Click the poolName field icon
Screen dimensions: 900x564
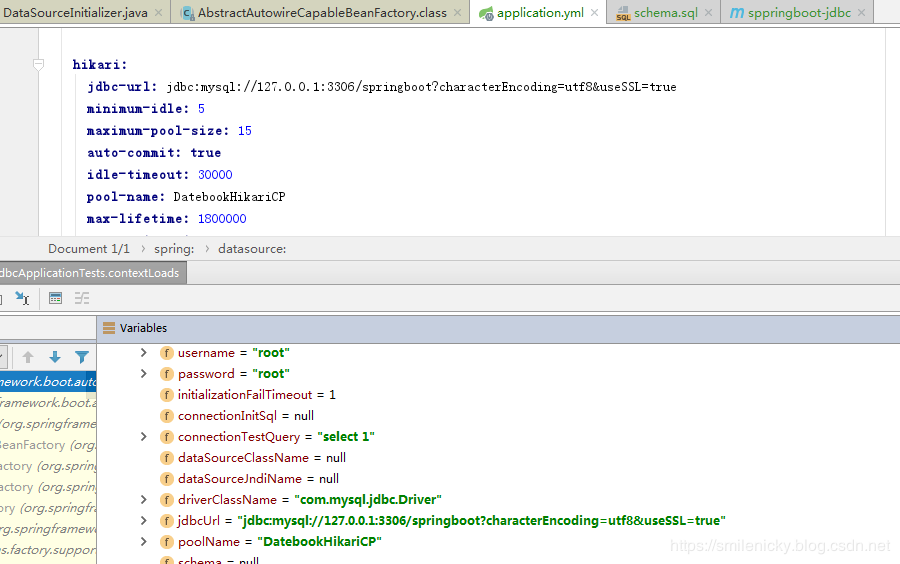click(x=166, y=542)
